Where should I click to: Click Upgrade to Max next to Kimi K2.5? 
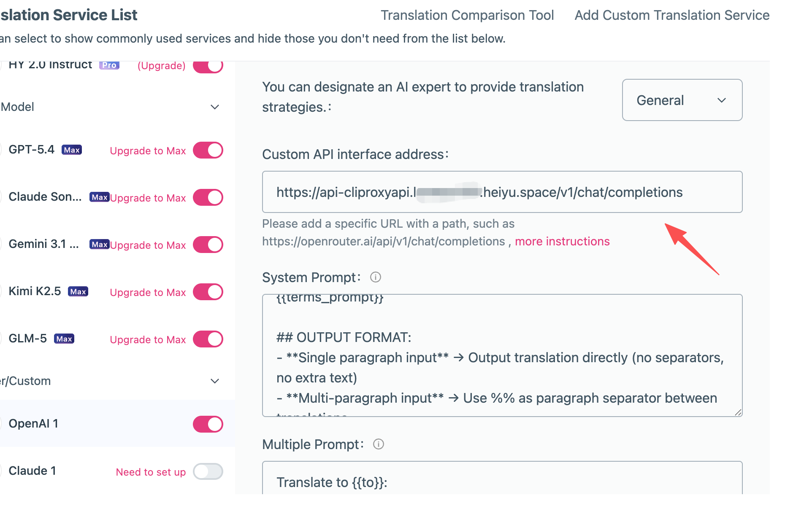[x=148, y=293]
